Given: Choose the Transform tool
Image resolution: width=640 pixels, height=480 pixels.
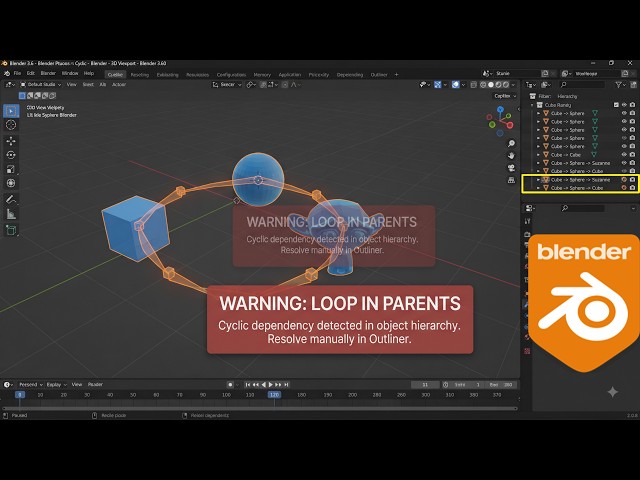Looking at the screenshot, I should pyautogui.click(x=11, y=183).
